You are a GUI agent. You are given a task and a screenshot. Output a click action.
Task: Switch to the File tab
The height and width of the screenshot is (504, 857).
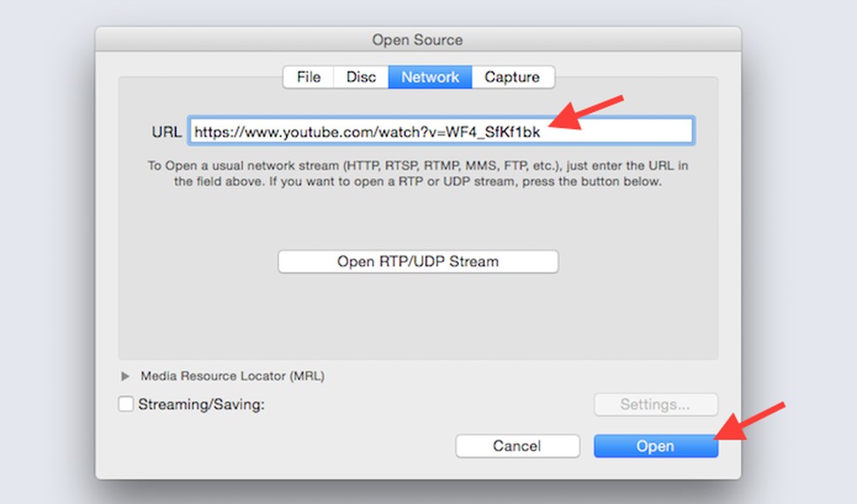tap(308, 77)
